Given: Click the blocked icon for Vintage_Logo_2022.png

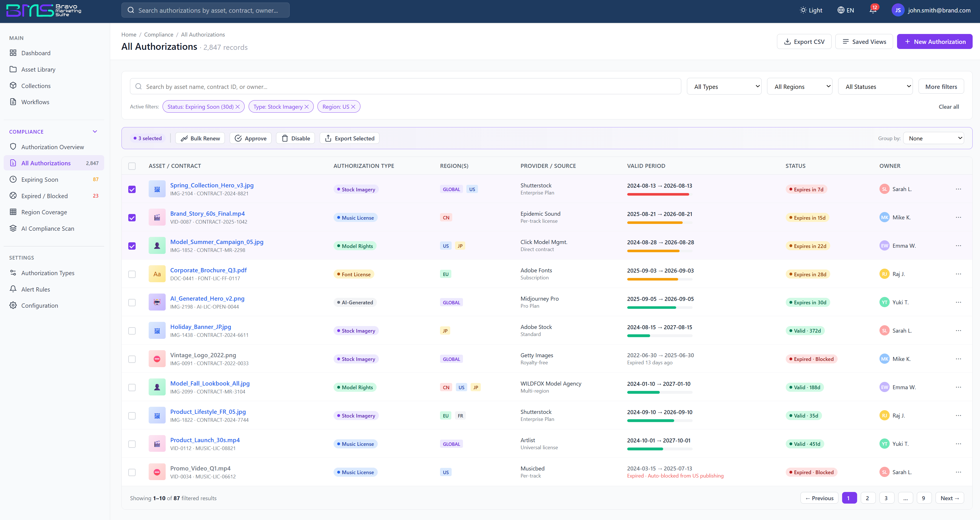Looking at the screenshot, I should pos(157,359).
